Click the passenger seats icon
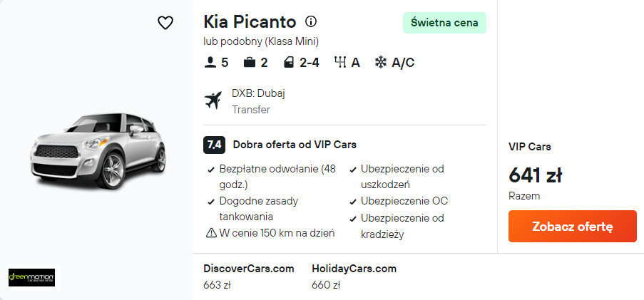This screenshot has width=644, height=300. pyautogui.click(x=210, y=63)
